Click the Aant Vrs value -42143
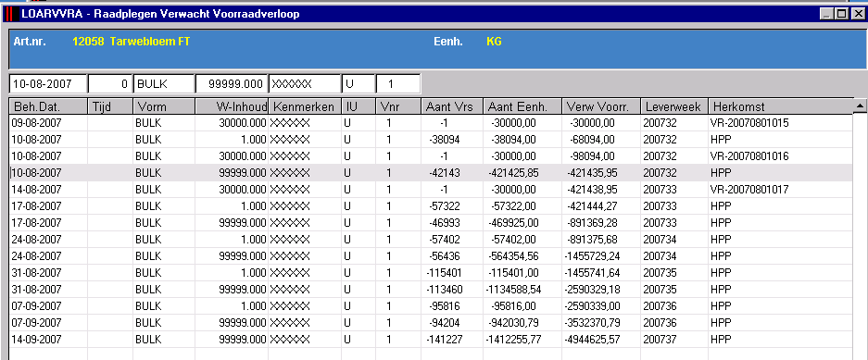Screen dimensions: 868x360 pyautogui.click(x=445, y=173)
